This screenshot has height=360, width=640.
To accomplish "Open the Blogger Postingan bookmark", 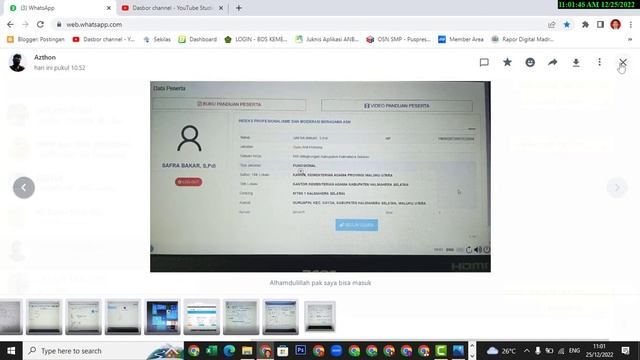I will click(36, 39).
